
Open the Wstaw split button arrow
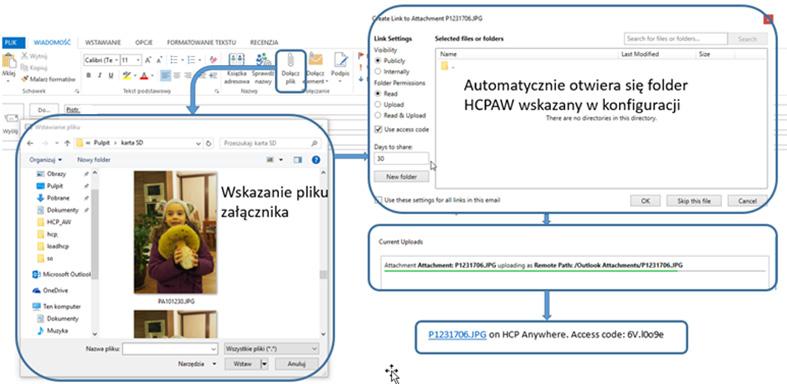(265, 363)
